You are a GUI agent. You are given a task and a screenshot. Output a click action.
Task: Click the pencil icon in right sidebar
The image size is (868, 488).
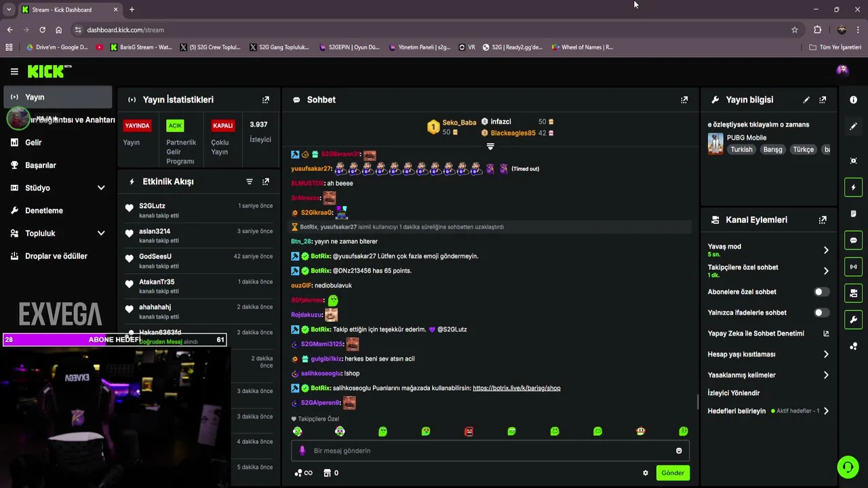coord(854,127)
